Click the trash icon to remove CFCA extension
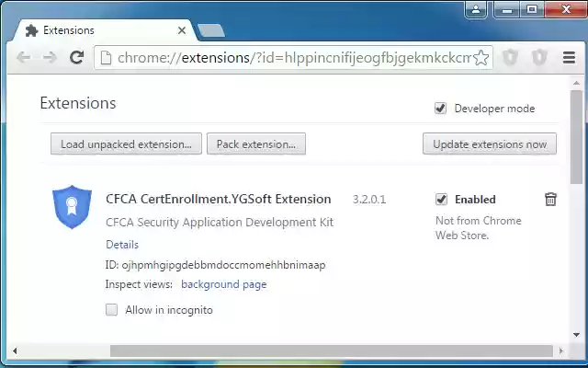588x368 pixels. point(550,199)
